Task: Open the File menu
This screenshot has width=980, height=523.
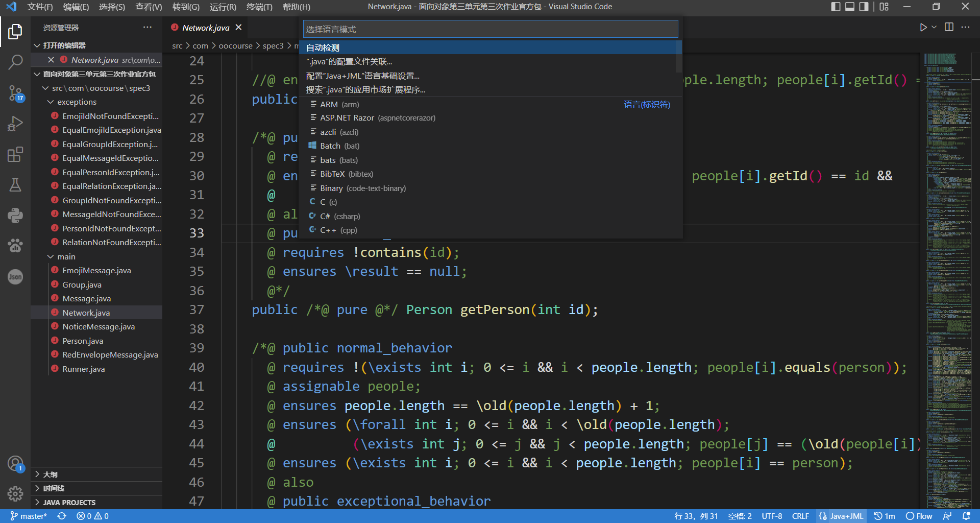Action: click(x=40, y=7)
